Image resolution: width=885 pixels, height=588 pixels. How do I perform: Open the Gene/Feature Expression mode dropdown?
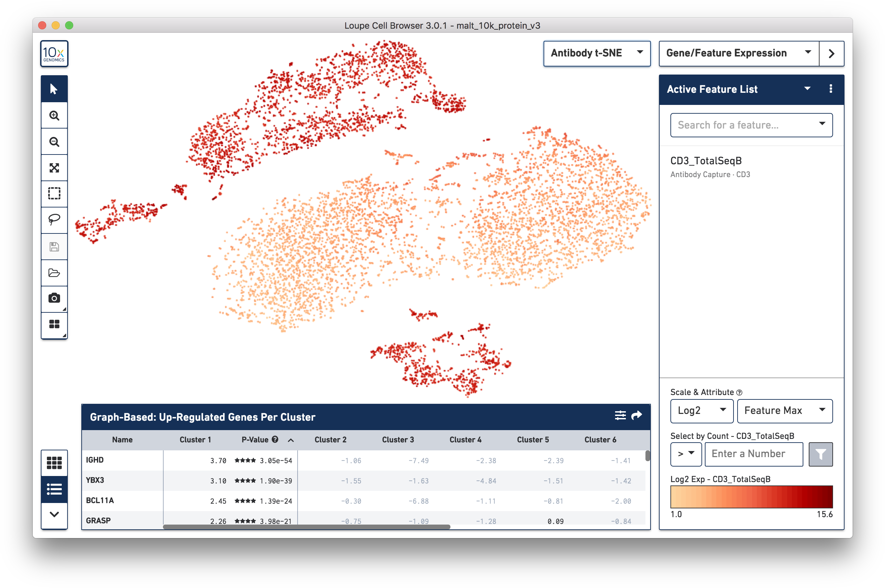[x=739, y=54]
